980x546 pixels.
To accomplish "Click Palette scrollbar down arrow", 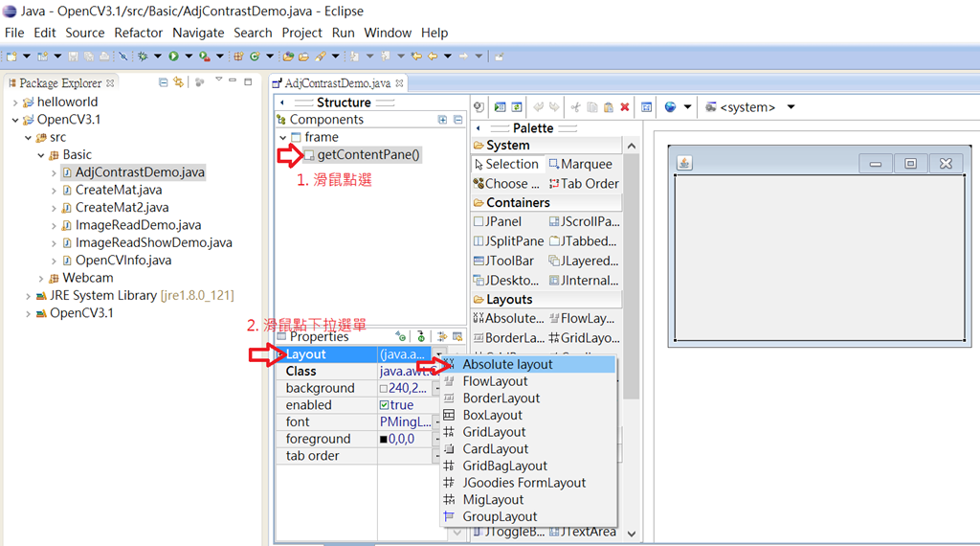I will (x=632, y=534).
